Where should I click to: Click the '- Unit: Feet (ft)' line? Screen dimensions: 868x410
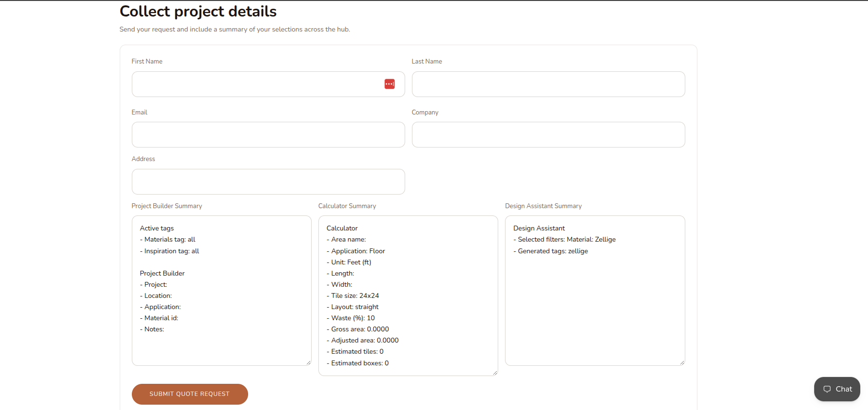349,262
